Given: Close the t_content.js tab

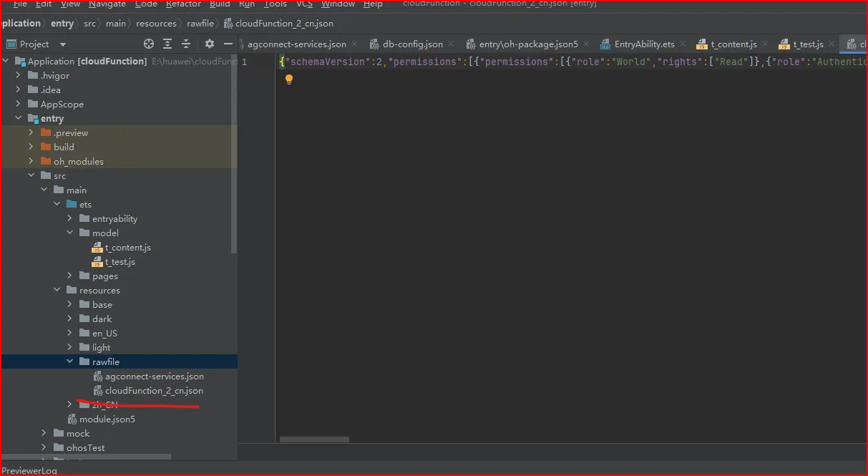Looking at the screenshot, I should 766,44.
